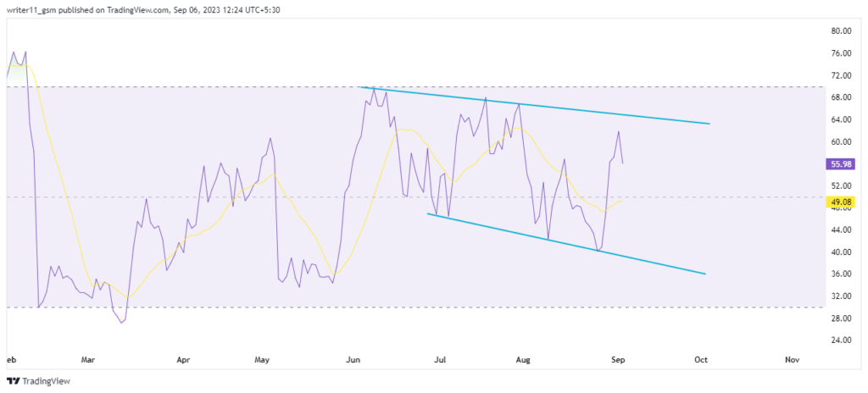Click the Apr label on the time axis

183,360
